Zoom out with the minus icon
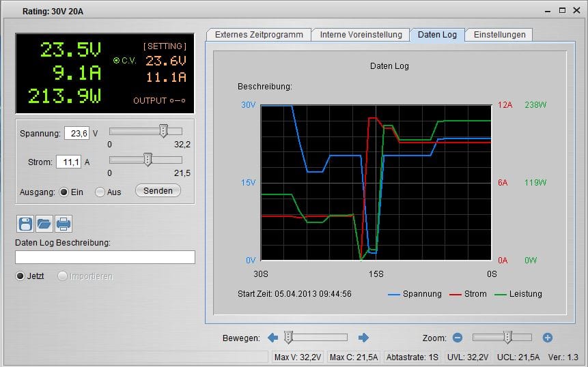 click(458, 338)
